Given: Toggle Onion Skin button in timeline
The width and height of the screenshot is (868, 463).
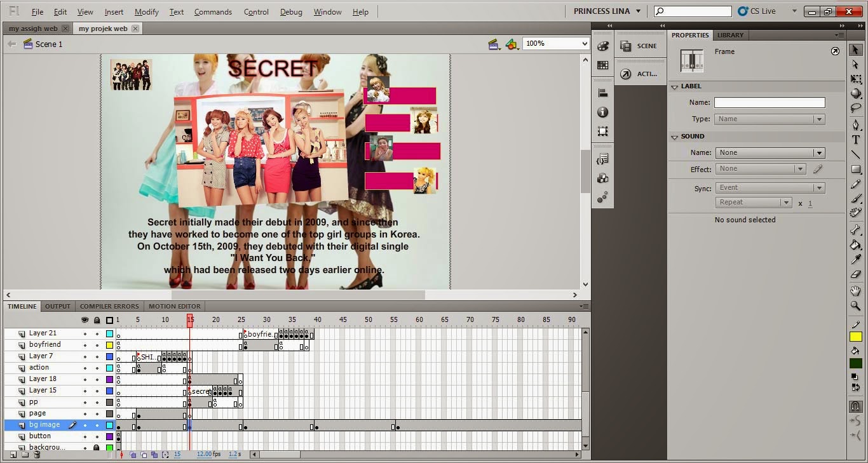Looking at the screenshot, I should pyautogui.click(x=133, y=455).
